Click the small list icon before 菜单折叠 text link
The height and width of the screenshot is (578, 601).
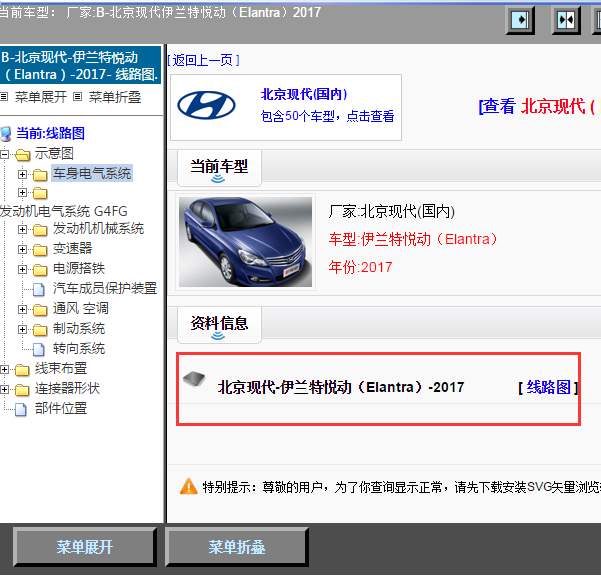tap(77, 97)
